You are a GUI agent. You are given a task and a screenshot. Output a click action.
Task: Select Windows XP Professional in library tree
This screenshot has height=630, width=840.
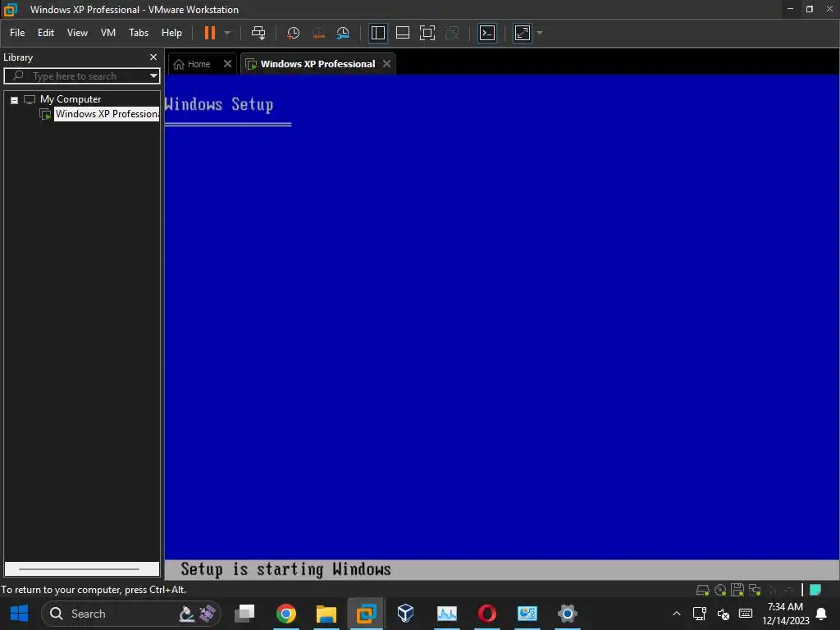(x=107, y=114)
